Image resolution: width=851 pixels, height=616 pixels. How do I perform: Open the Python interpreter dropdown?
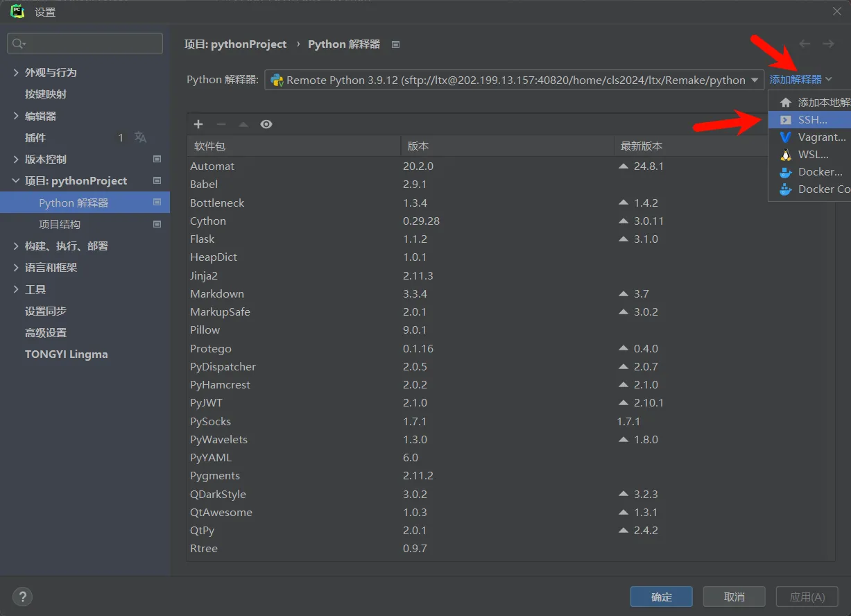pos(755,80)
